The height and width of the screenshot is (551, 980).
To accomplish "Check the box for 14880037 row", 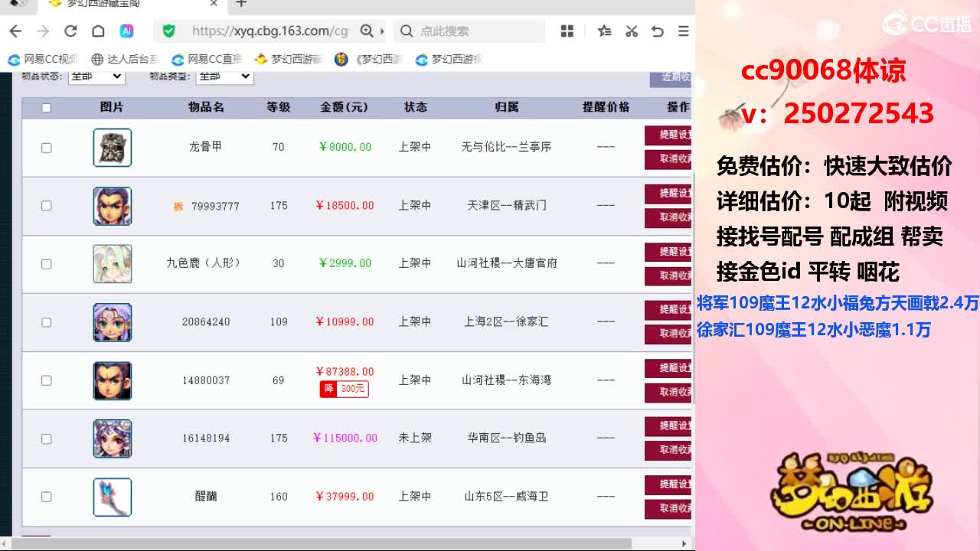I will 46,380.
